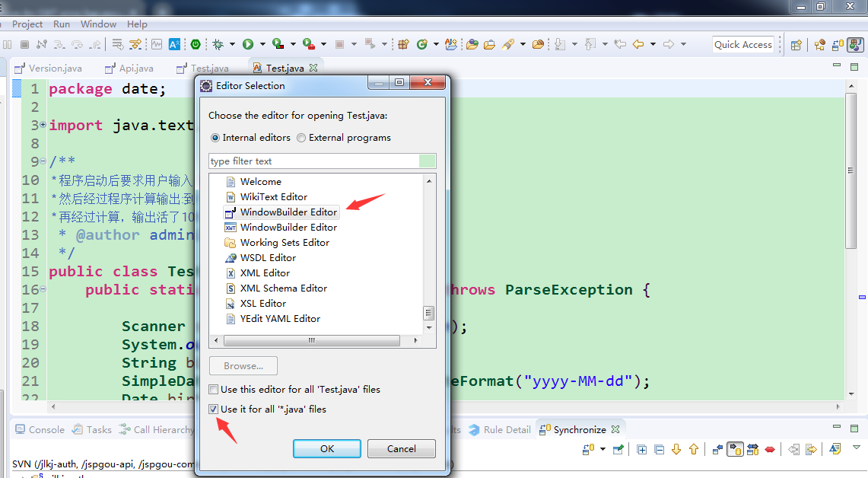Screen dimensions: 868x478
Task: Select the External programs radio button
Action: pyautogui.click(x=302, y=138)
